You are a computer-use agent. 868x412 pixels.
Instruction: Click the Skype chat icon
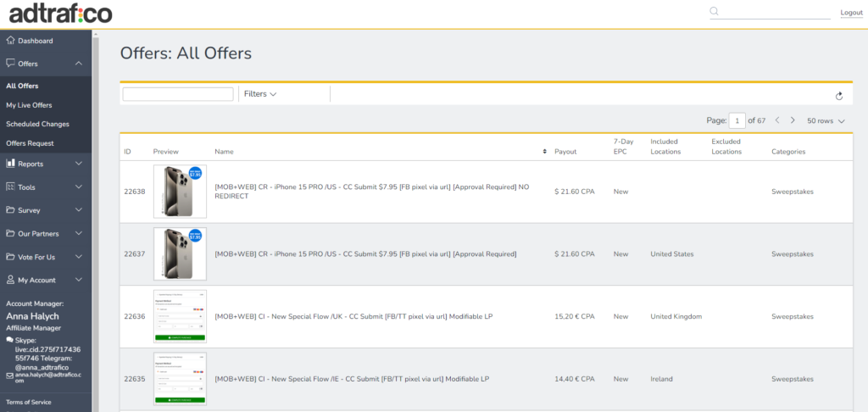10,340
